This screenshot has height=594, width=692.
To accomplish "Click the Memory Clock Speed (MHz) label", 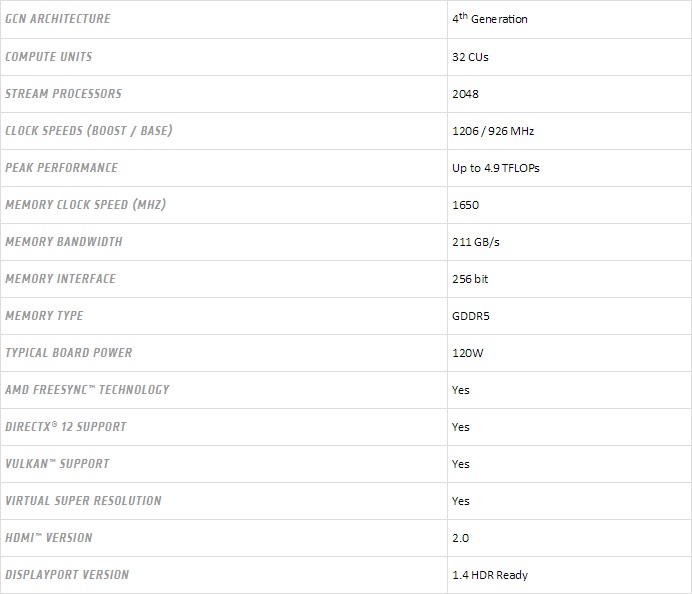I will tap(85, 205).
